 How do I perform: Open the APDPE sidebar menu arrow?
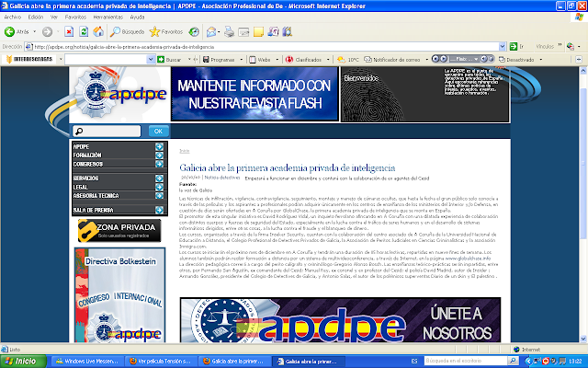tap(159, 146)
